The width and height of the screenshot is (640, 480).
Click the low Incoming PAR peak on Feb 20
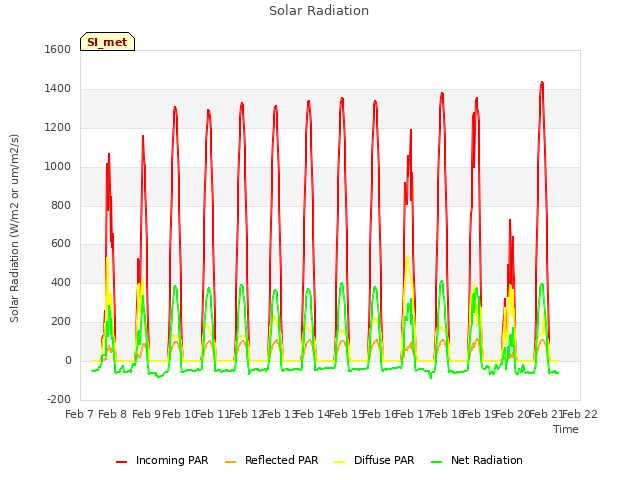pyautogui.click(x=510, y=221)
